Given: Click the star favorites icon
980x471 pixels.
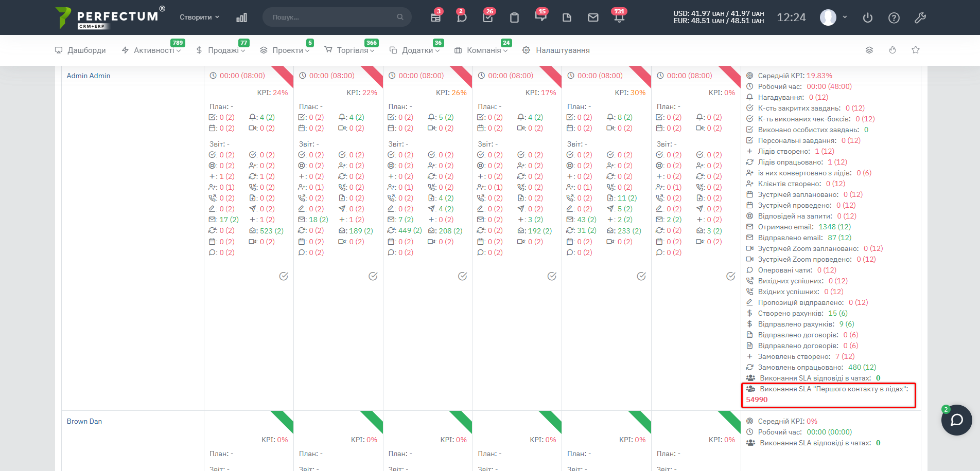Looking at the screenshot, I should [x=916, y=50].
